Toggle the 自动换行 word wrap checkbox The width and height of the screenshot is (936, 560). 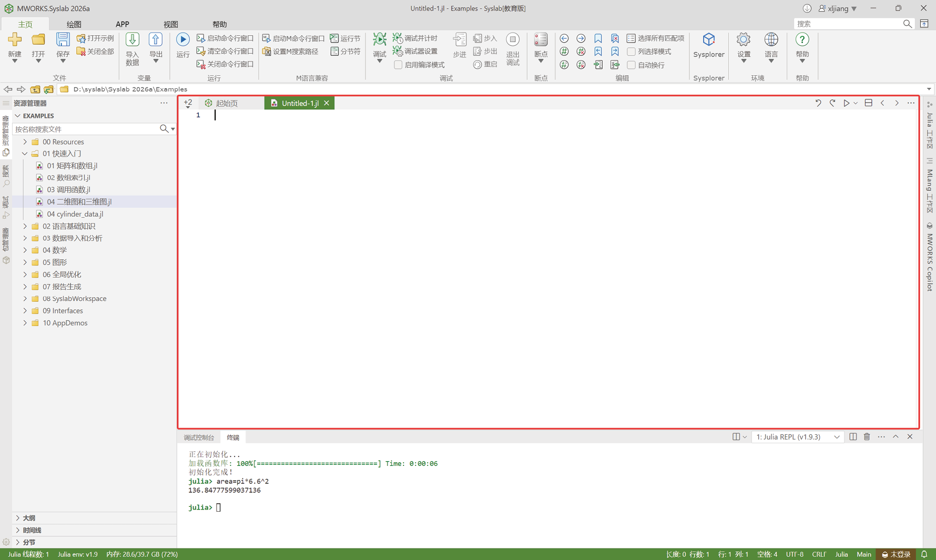click(x=632, y=65)
